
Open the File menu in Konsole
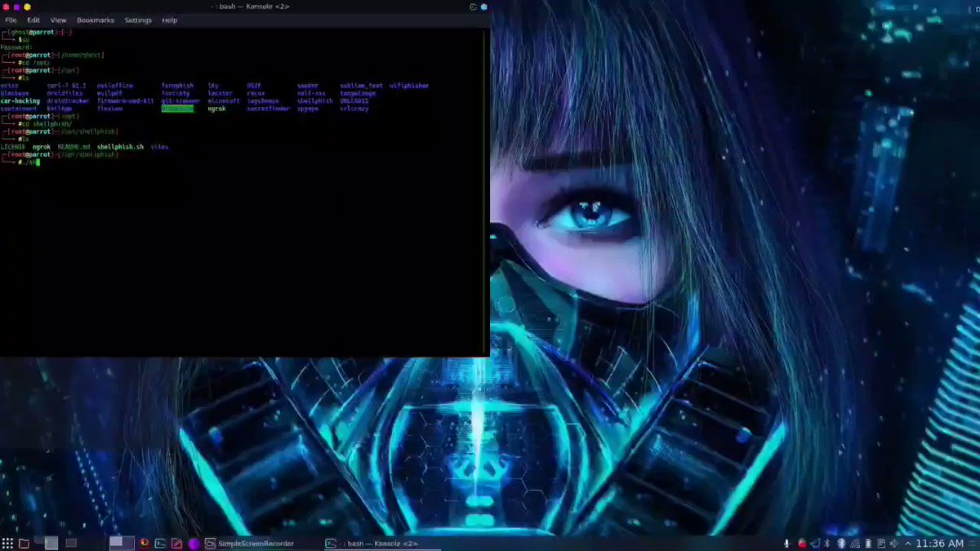[x=11, y=20]
